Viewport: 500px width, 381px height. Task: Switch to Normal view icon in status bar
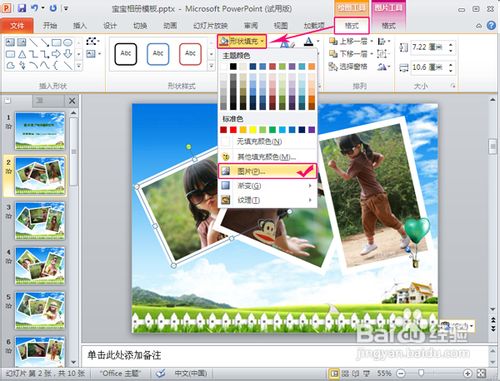pos(334,374)
